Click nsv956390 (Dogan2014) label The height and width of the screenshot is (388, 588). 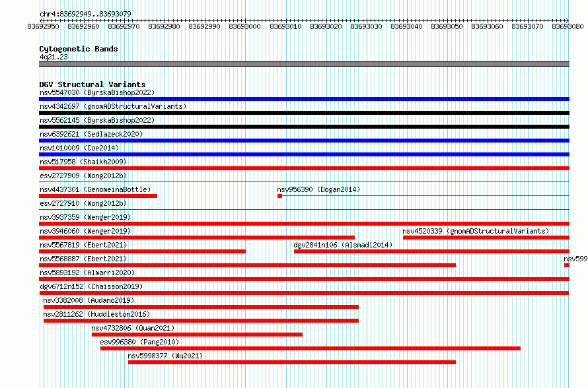click(318, 189)
